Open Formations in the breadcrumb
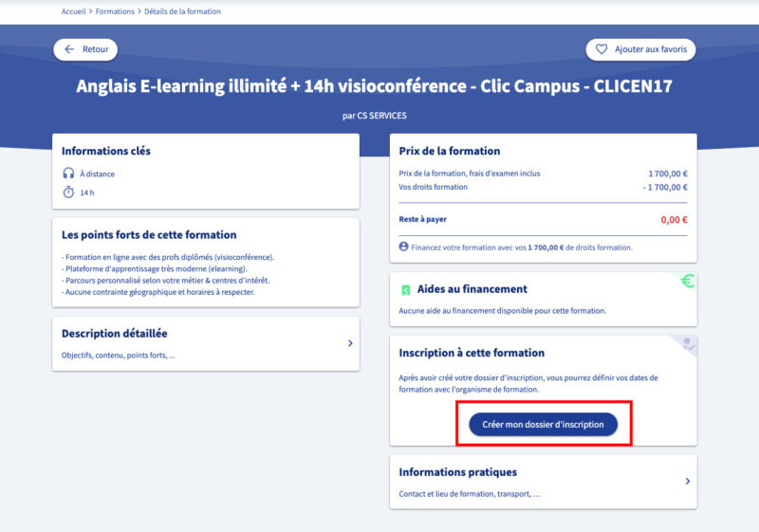Screen dimensions: 759x532 click(x=117, y=11)
